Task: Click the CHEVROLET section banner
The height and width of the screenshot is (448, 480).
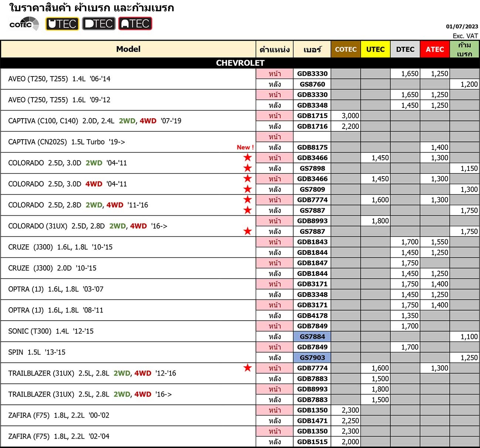Action: 240,63
